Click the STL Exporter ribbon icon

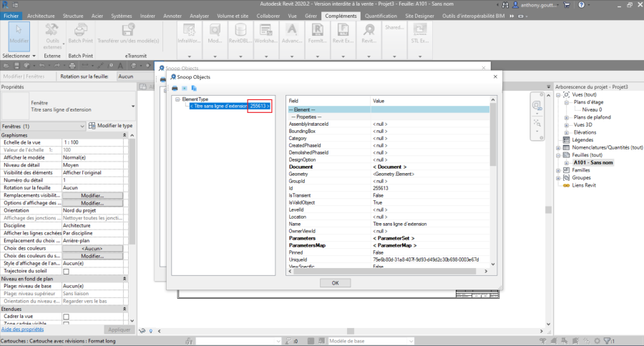419,36
